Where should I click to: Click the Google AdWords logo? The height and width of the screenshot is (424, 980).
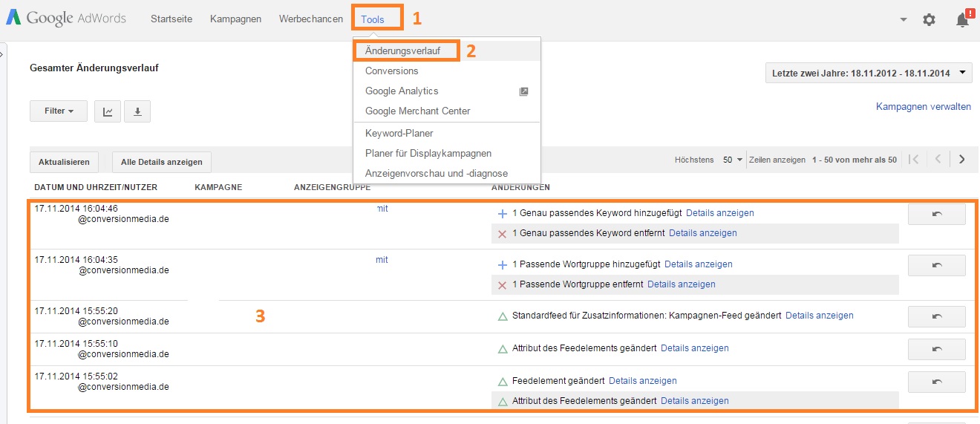66,18
